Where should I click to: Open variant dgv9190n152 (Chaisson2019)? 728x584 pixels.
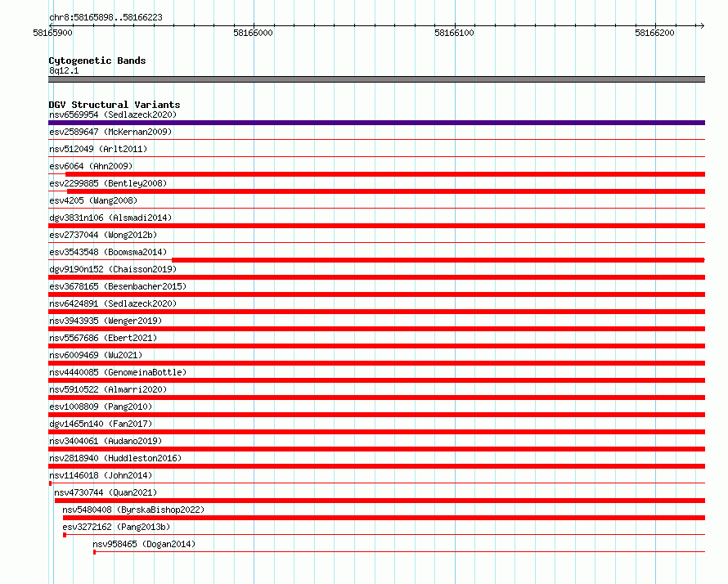click(113, 269)
